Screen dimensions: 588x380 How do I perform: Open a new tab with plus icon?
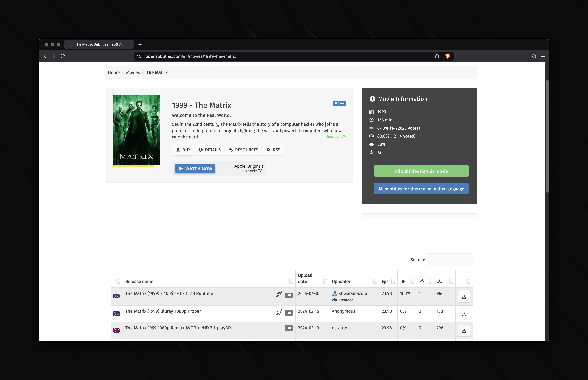click(140, 44)
